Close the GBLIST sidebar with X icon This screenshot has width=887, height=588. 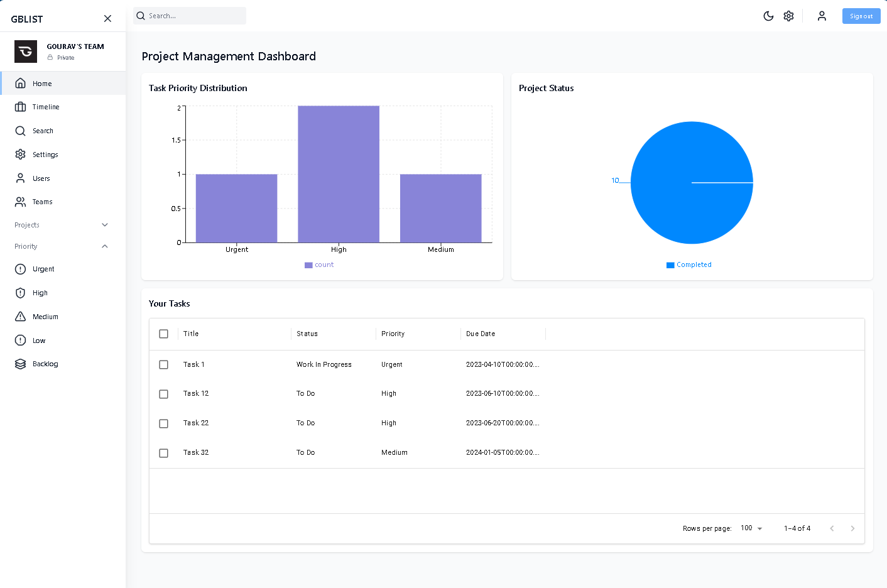click(x=107, y=19)
